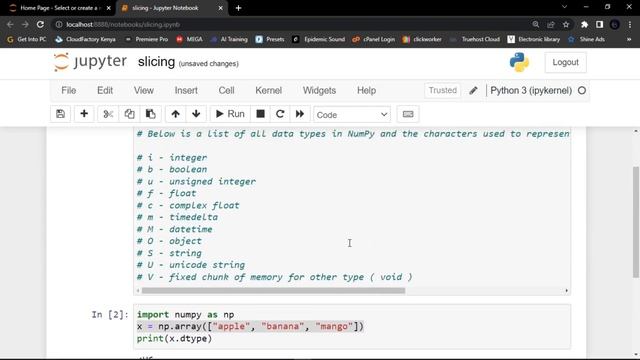
Task: Open the Widgets menu
Action: (319, 90)
